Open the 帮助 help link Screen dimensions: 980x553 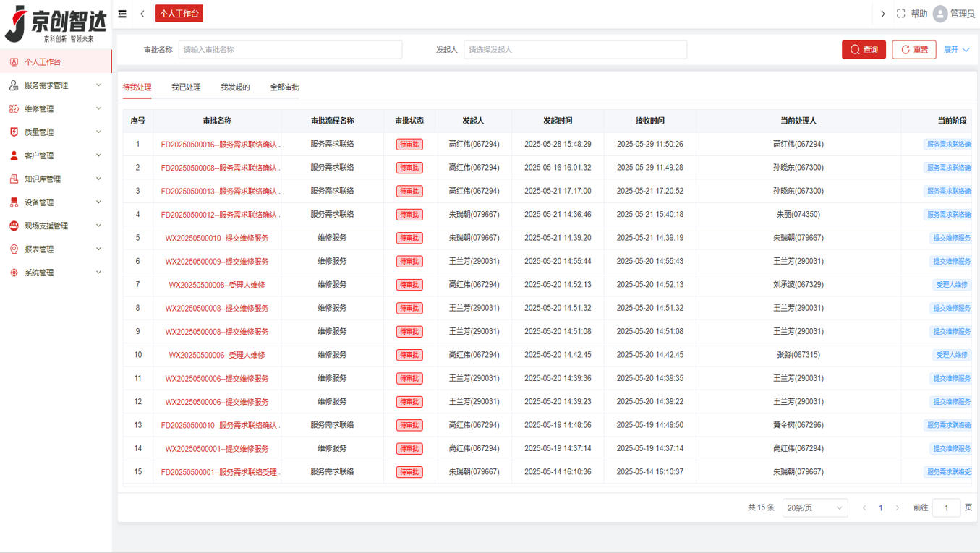tap(919, 14)
